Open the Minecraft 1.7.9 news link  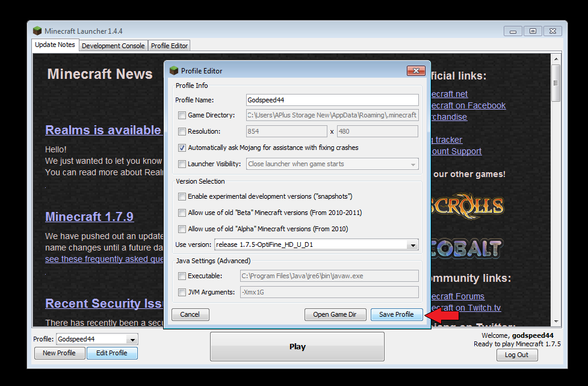point(89,216)
